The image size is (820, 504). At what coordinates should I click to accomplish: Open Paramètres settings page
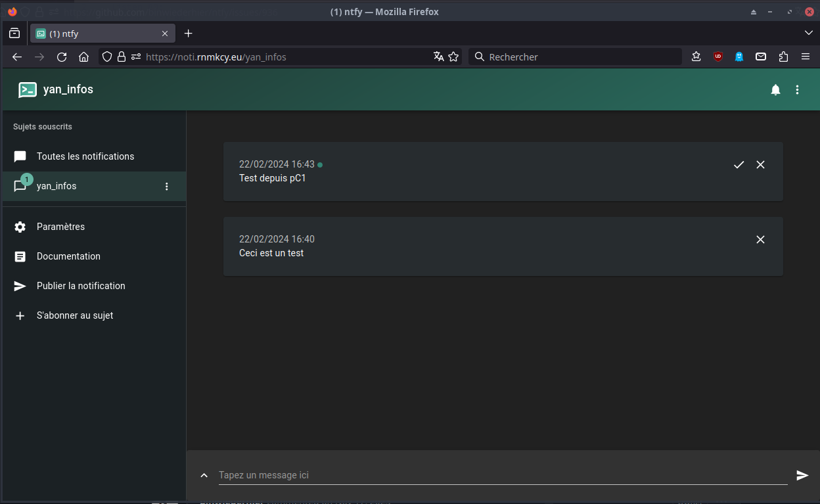[x=60, y=227]
